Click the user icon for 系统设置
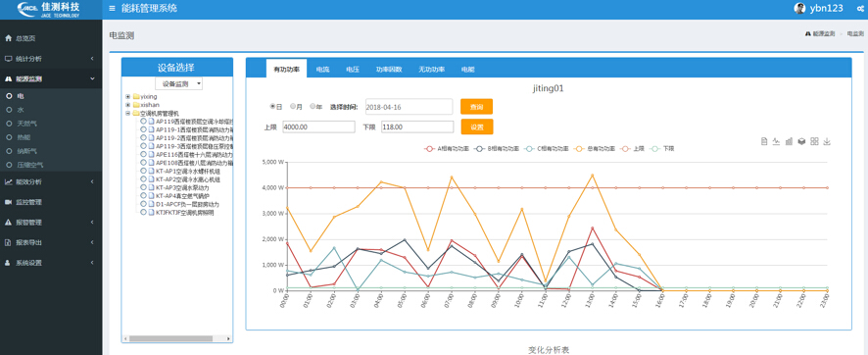 8,263
